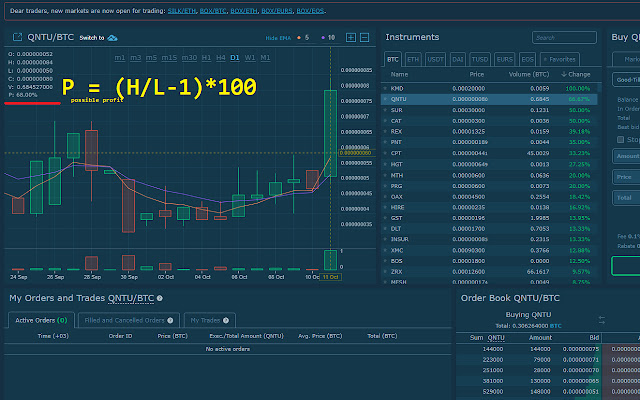The height and width of the screenshot is (400, 640).
Task: Favorite the HGT instrument star
Action: click(x=385, y=164)
